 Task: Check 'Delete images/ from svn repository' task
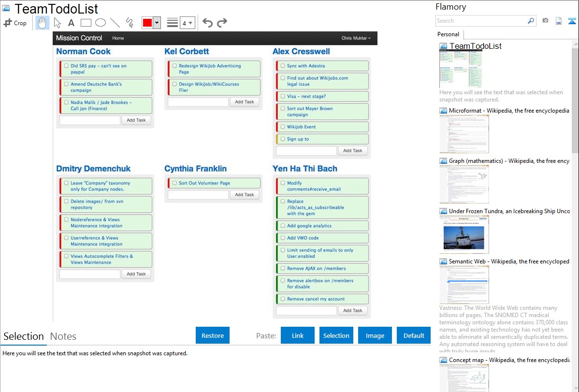click(66, 202)
